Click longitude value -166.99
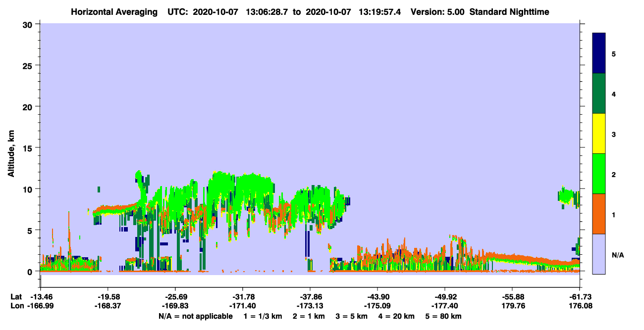The height and width of the screenshot is (330, 644). tap(41, 306)
